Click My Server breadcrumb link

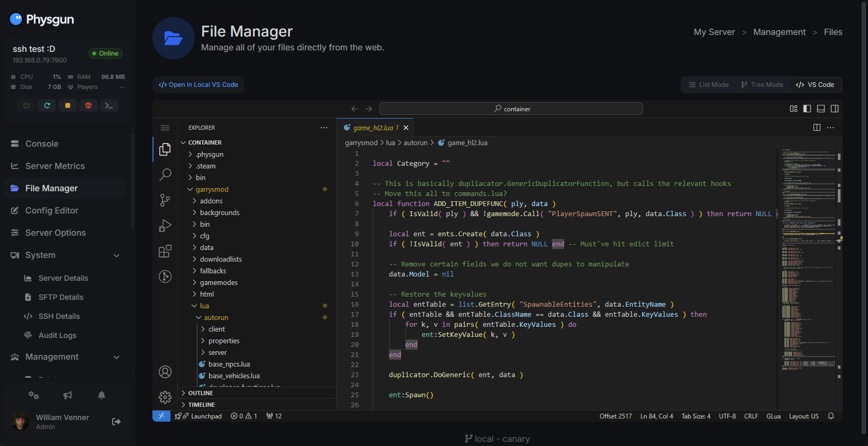coord(714,32)
